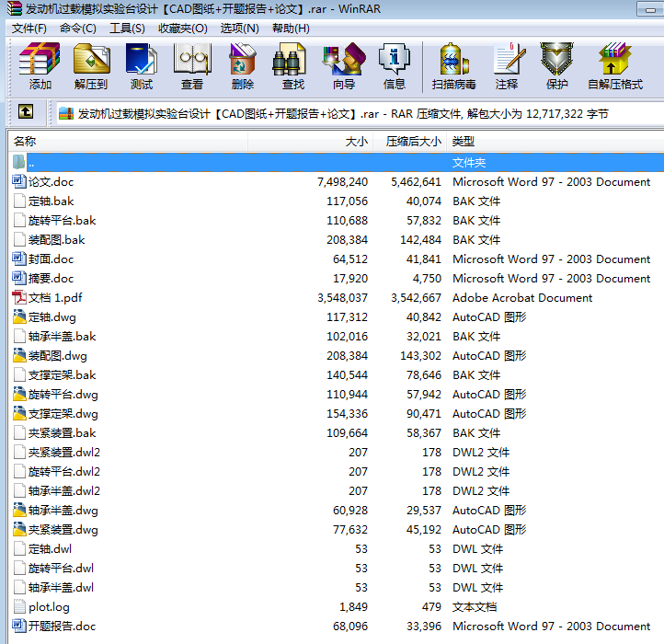Viewport: 664px width, 644px height.
Task: Sort by the 大小 column header
Action: (311, 141)
